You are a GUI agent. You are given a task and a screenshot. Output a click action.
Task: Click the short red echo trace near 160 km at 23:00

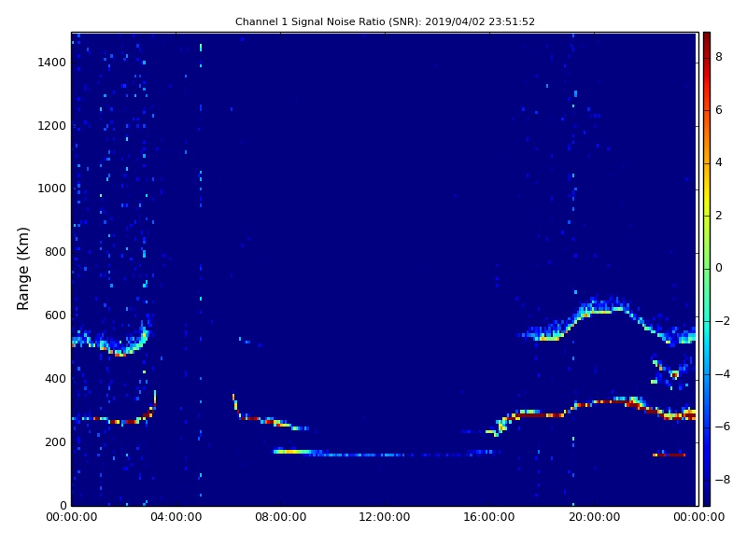[x=669, y=455]
